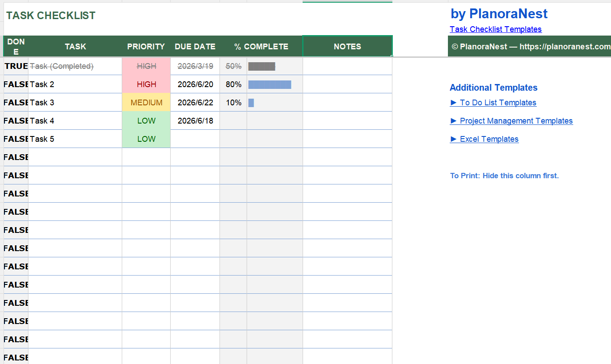Viewport: 611px width, 364px height.
Task: Select the DUE DATE header cell
Action: pyautogui.click(x=195, y=46)
